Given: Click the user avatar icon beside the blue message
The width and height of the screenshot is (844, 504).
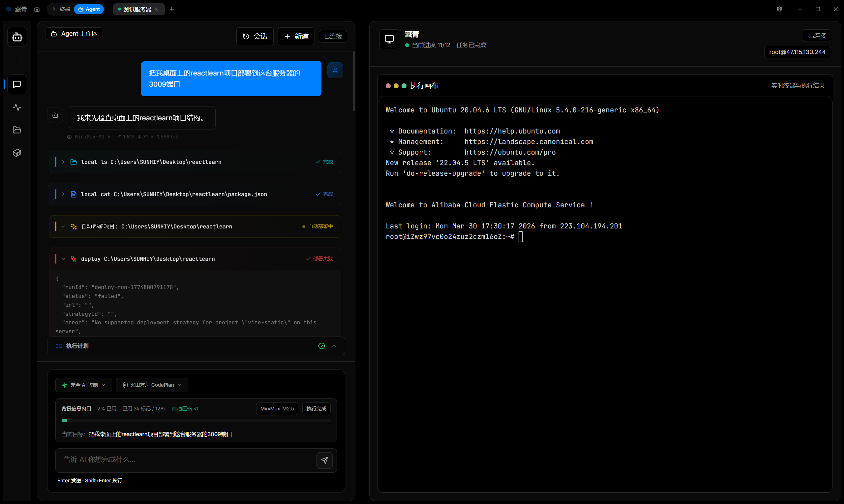Looking at the screenshot, I should click(x=335, y=70).
